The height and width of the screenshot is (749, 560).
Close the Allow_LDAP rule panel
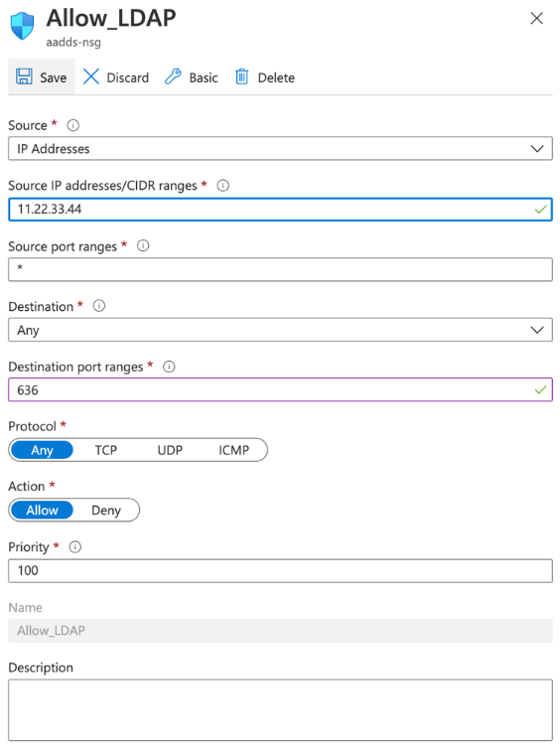click(x=536, y=18)
